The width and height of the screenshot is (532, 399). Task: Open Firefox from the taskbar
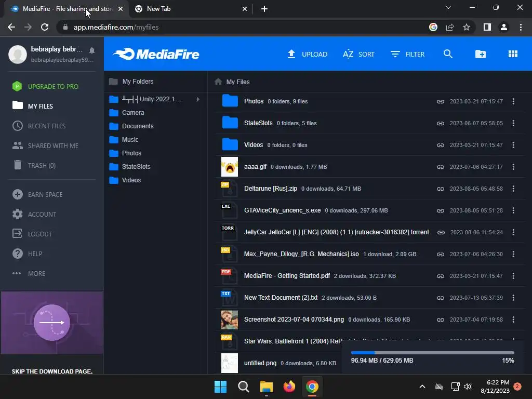(x=289, y=387)
